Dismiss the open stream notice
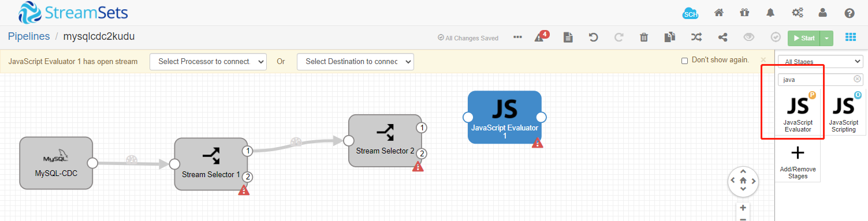 763,59
